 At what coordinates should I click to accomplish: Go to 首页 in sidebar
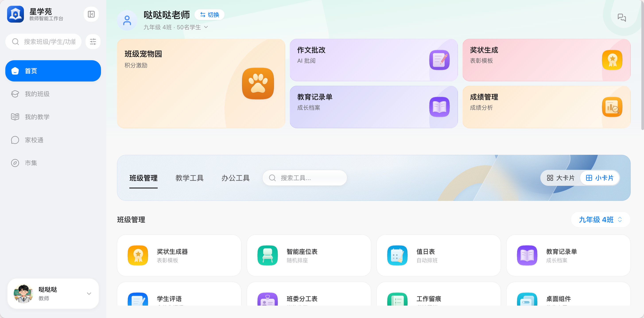53,71
